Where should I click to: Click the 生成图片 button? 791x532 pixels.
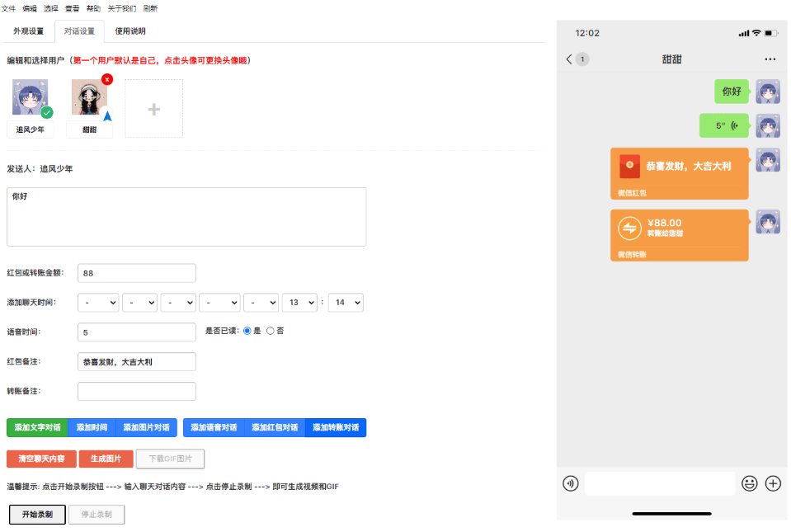pos(106,459)
